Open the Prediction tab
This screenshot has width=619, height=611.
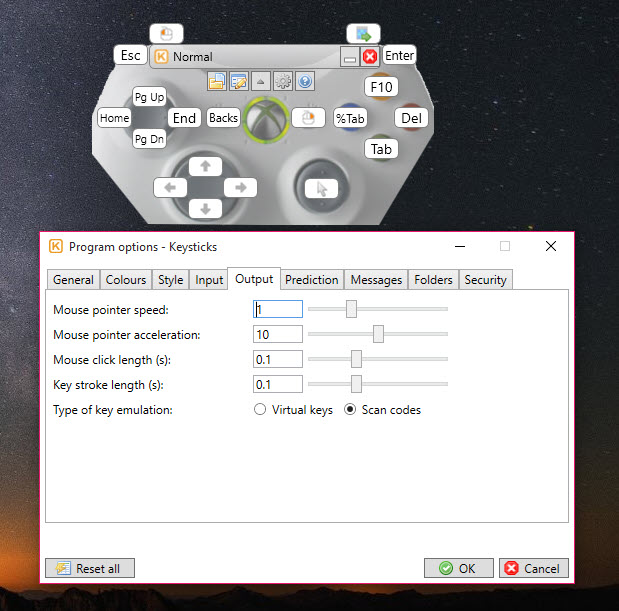(x=311, y=280)
